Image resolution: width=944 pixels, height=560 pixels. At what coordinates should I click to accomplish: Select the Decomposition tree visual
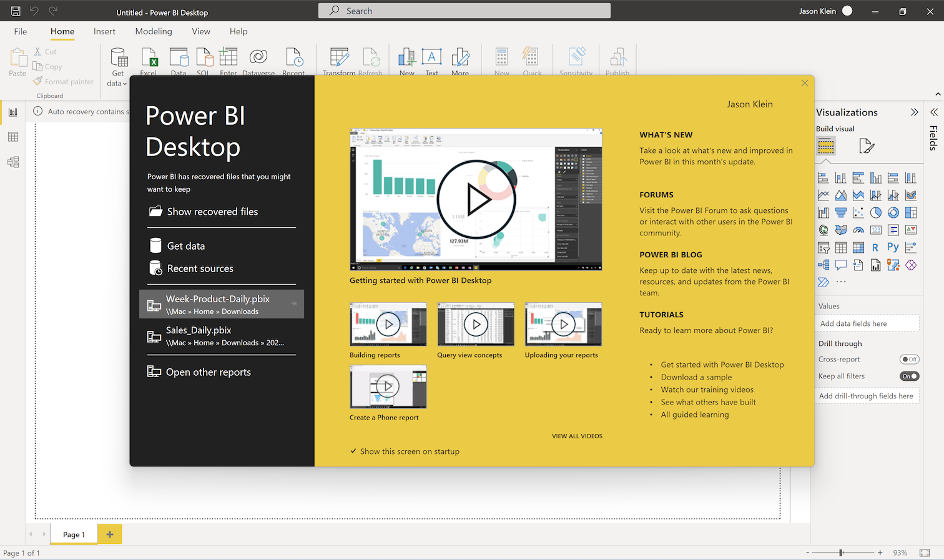tap(824, 265)
